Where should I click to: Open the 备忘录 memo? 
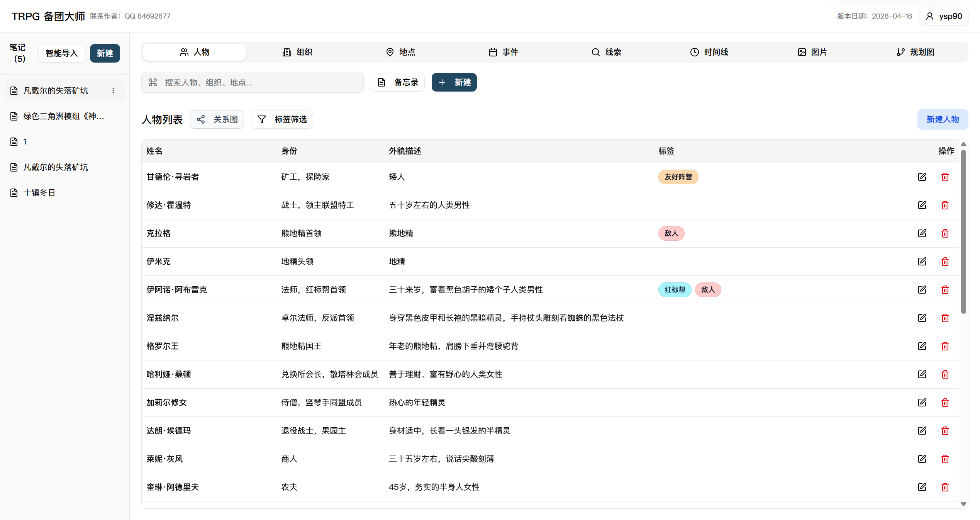pyautogui.click(x=398, y=82)
